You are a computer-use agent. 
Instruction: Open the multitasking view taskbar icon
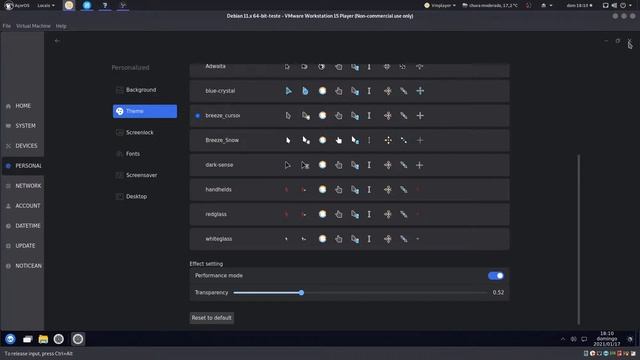click(27, 339)
